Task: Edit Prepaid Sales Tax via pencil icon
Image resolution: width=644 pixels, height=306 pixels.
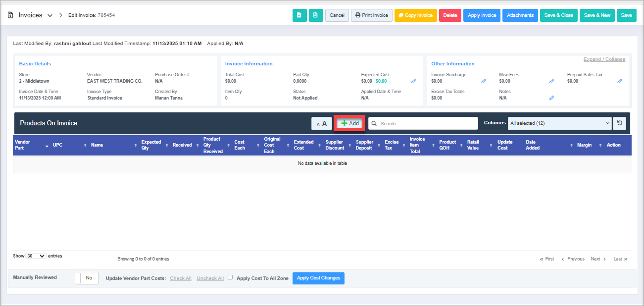Action: coord(619,81)
